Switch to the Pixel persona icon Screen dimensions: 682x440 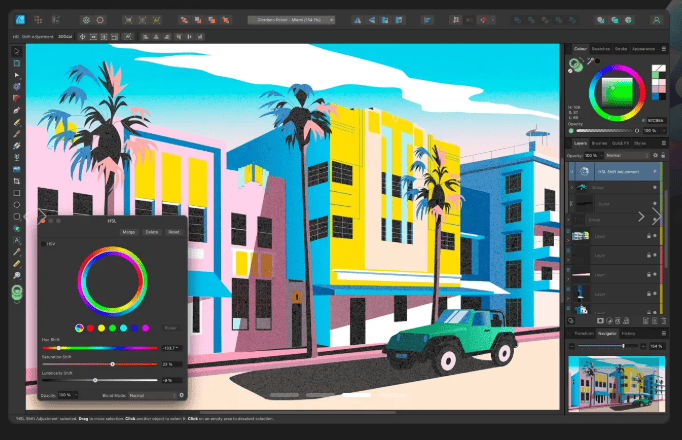click(38, 20)
